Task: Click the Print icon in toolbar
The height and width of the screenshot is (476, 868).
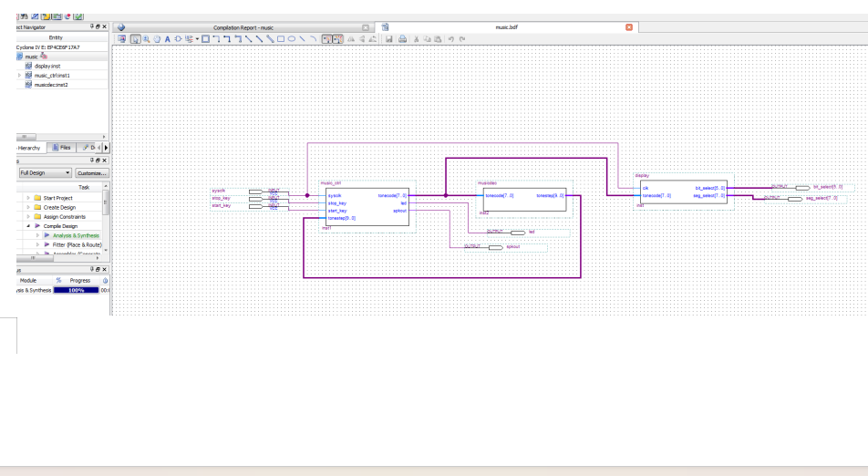Action: (402, 39)
